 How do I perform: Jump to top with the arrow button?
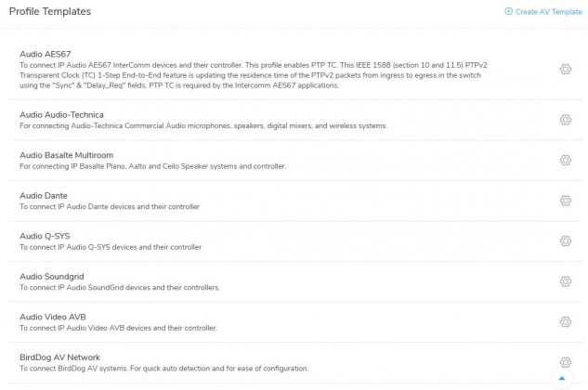(562, 378)
